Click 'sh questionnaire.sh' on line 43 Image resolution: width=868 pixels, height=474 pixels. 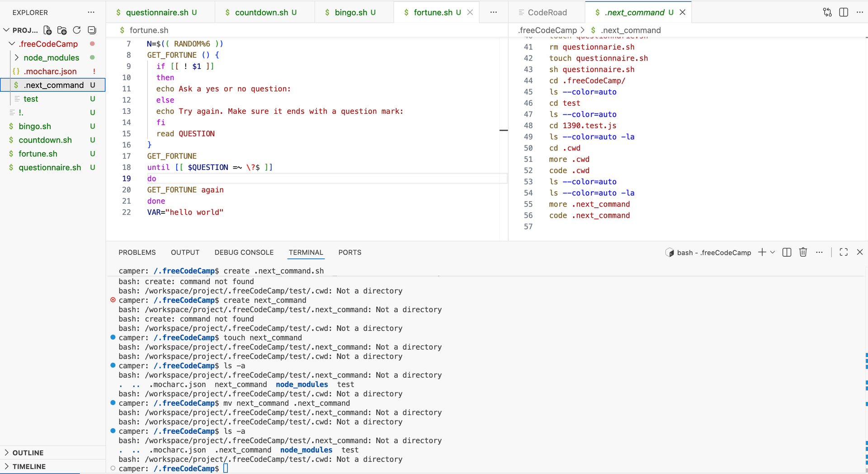592,70
